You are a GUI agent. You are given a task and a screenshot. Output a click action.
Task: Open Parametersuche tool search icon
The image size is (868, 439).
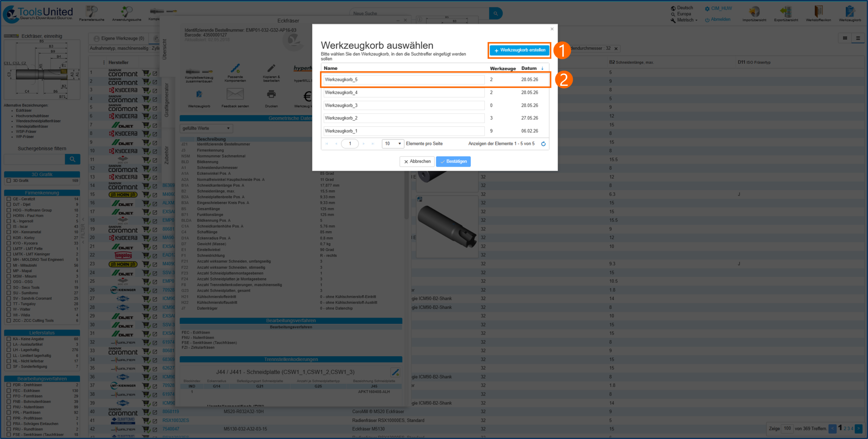[x=92, y=12]
